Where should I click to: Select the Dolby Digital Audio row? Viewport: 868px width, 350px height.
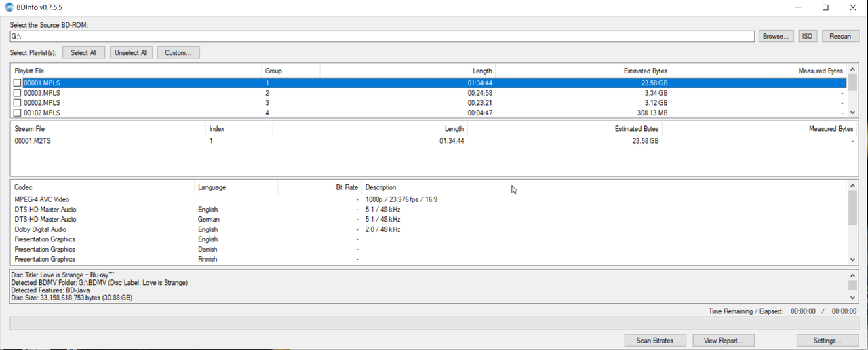pyautogui.click(x=429, y=229)
